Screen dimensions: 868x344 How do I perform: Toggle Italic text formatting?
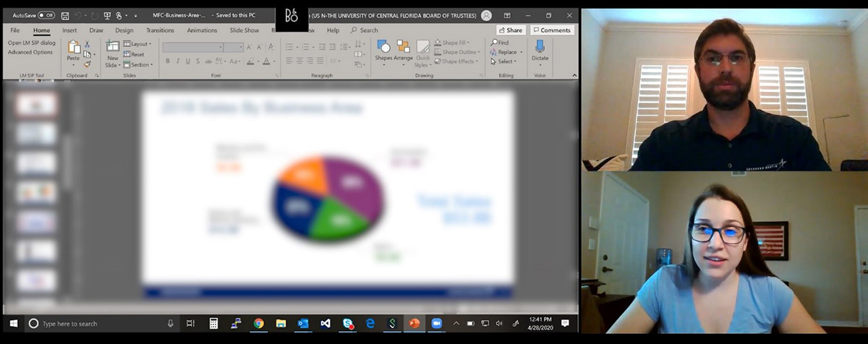pos(178,61)
